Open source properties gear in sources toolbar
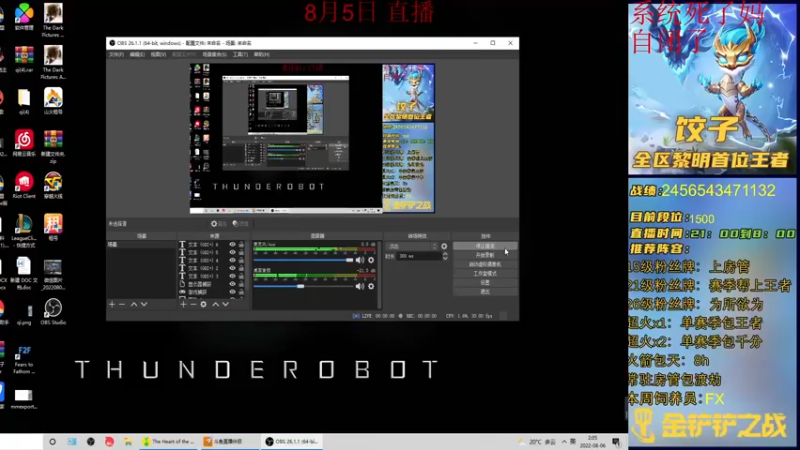The height and width of the screenshot is (450, 800). 204,304
